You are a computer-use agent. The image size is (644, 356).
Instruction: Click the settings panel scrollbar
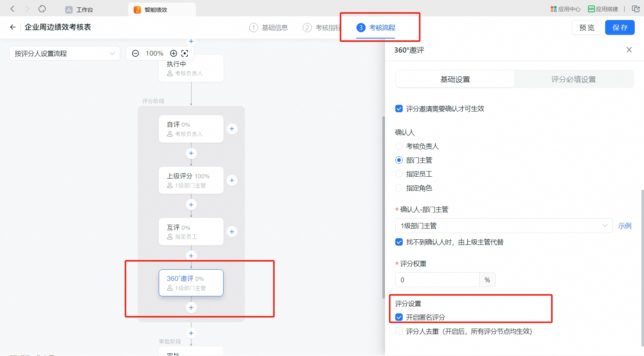point(642,268)
